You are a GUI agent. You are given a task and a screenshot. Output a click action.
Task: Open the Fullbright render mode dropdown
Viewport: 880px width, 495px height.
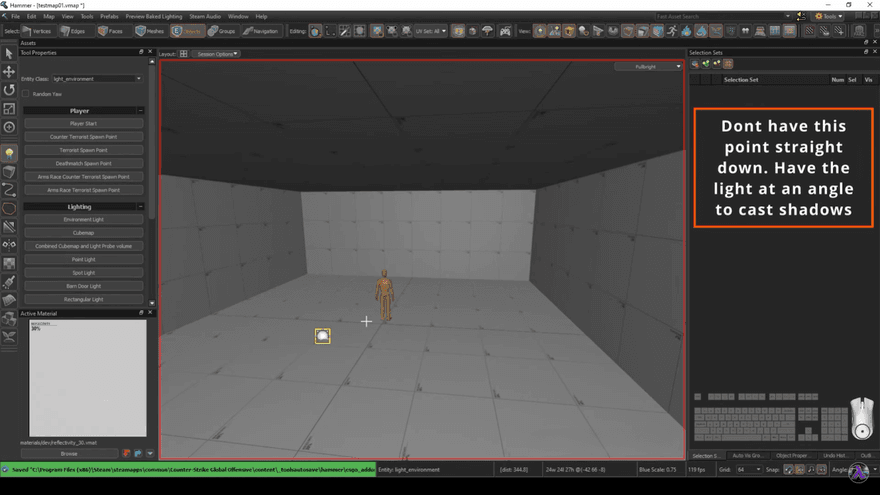(648, 67)
